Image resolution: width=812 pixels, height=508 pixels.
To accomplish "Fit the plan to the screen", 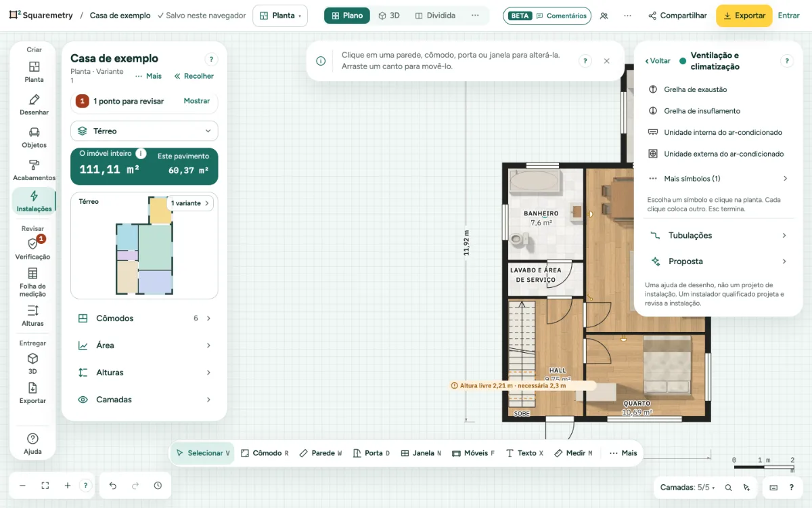I will pyautogui.click(x=45, y=486).
